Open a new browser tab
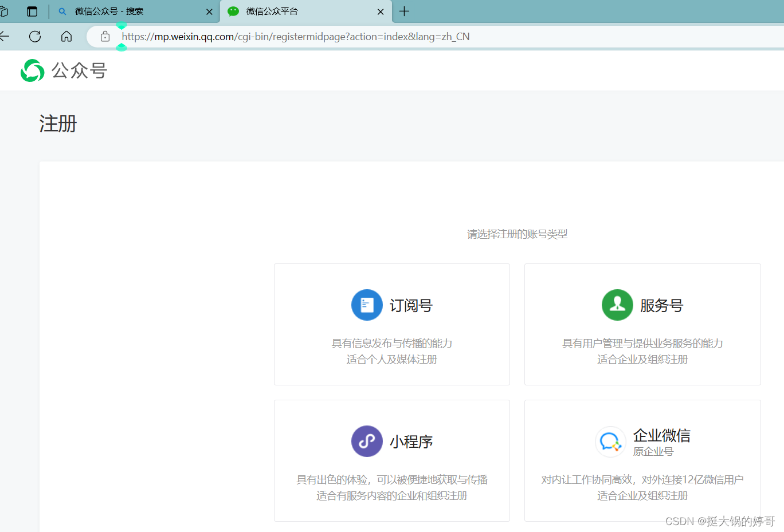 (404, 11)
